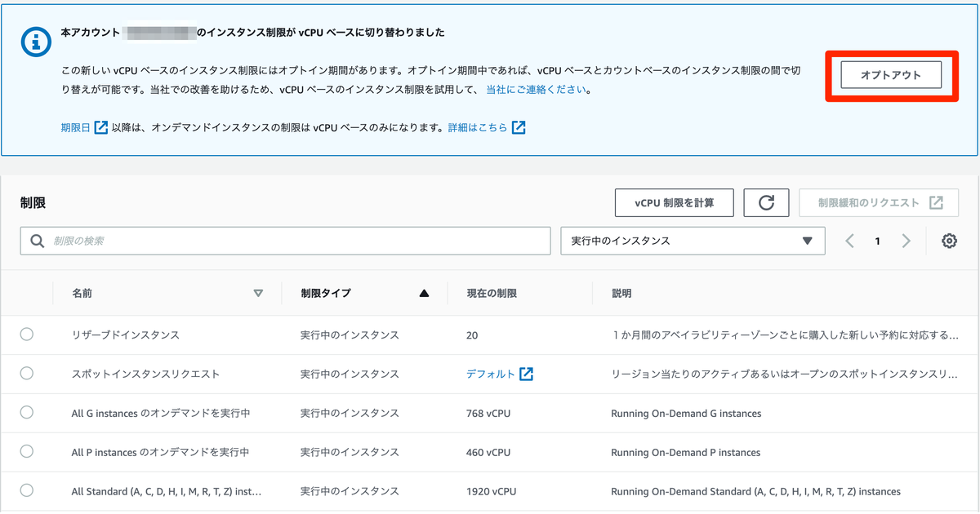Go to next page arrow
The width and height of the screenshot is (980, 514).
tap(906, 241)
